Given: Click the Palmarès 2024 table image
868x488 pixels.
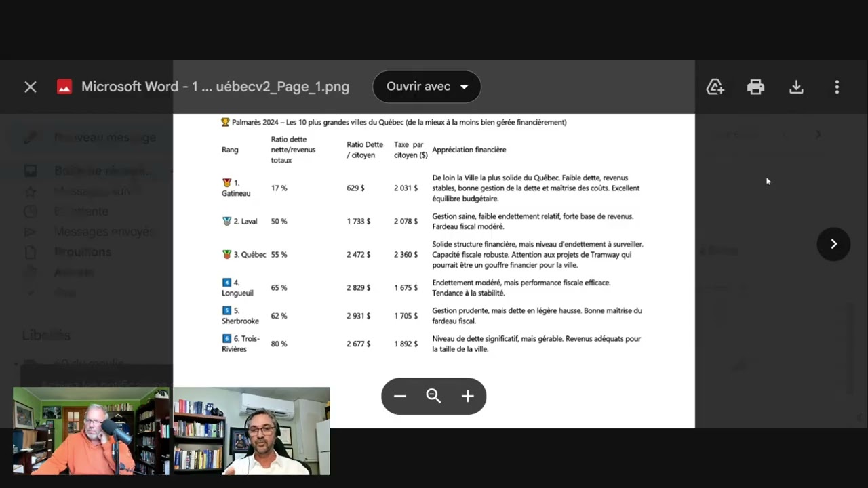Looking at the screenshot, I should (x=434, y=237).
